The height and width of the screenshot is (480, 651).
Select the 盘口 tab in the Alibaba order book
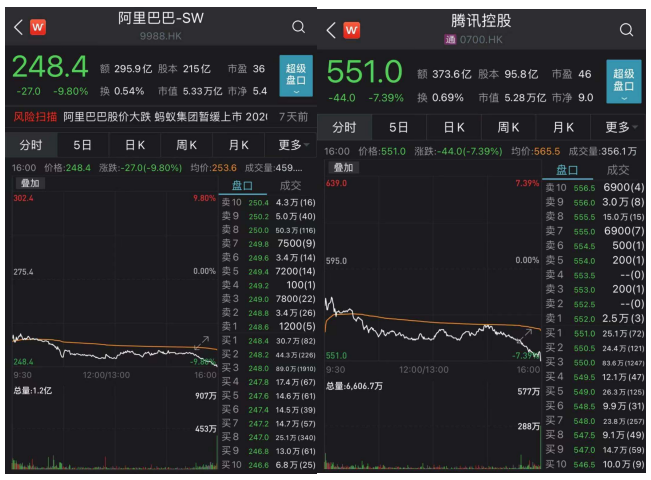click(242, 186)
